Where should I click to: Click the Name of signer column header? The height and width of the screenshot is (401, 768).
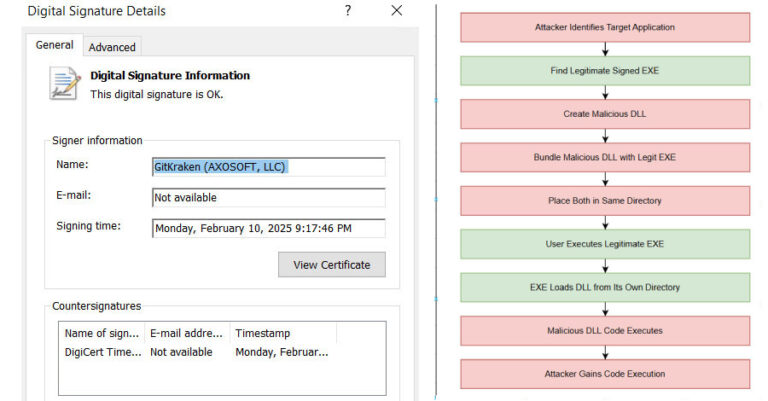[x=103, y=333]
